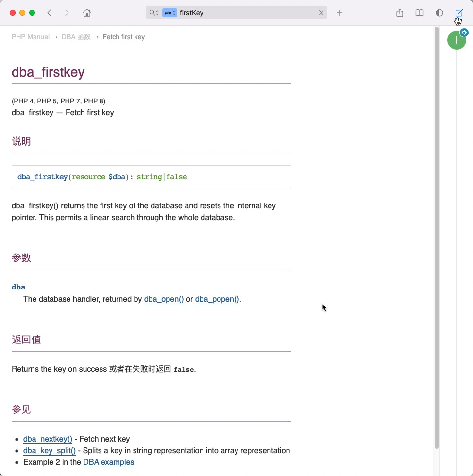Click the 返回值 section heading
This screenshot has width=473, height=476.
[26, 340]
